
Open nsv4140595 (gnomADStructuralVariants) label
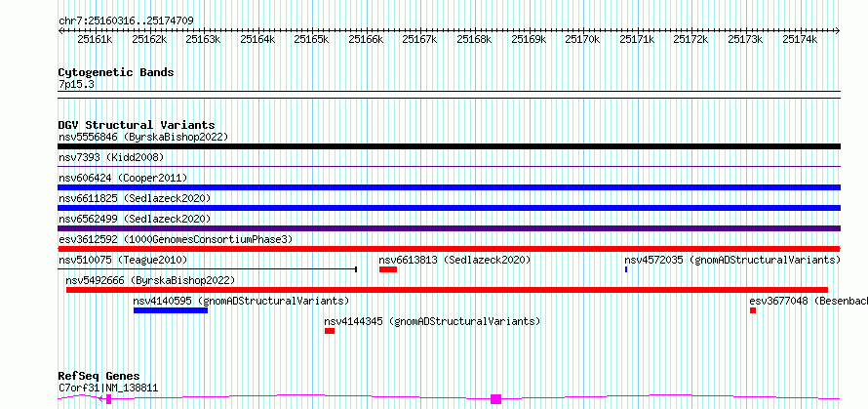point(241,301)
